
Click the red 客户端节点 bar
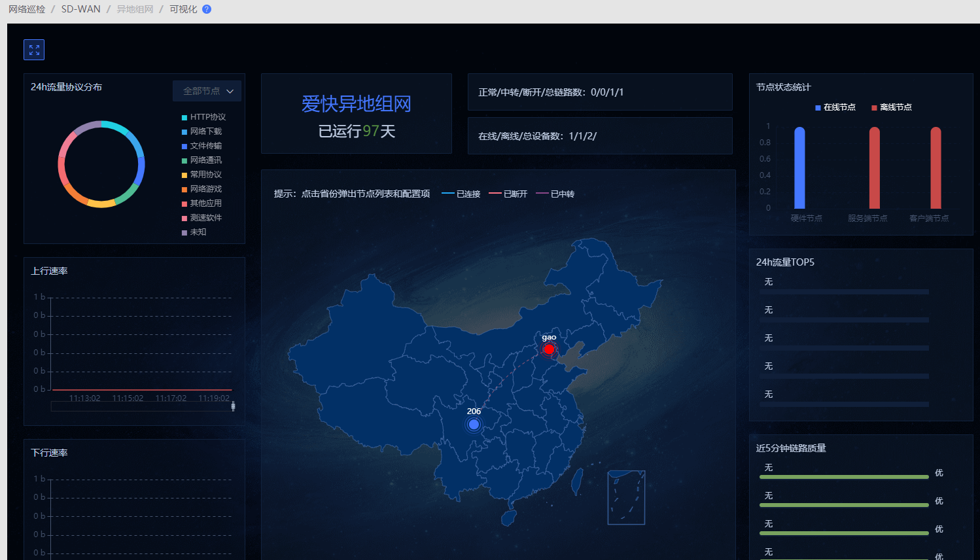[x=936, y=168]
